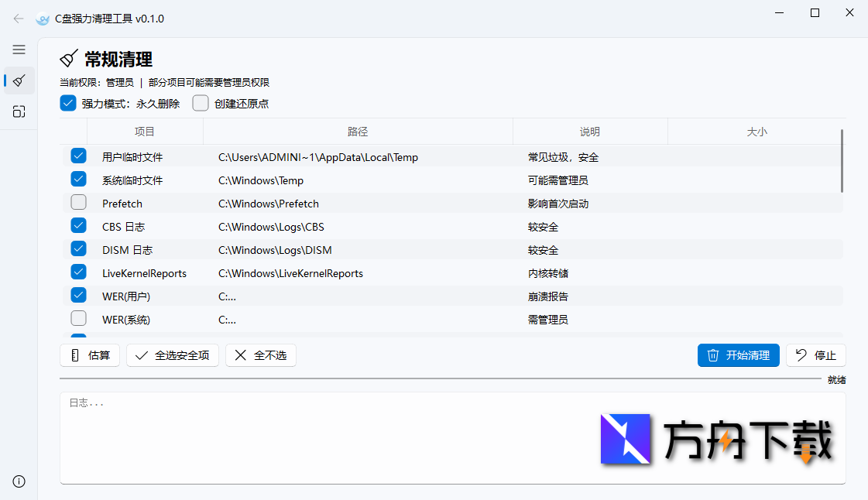Click the checkmark icon on 全选安全项
868x500 pixels.
140,355
